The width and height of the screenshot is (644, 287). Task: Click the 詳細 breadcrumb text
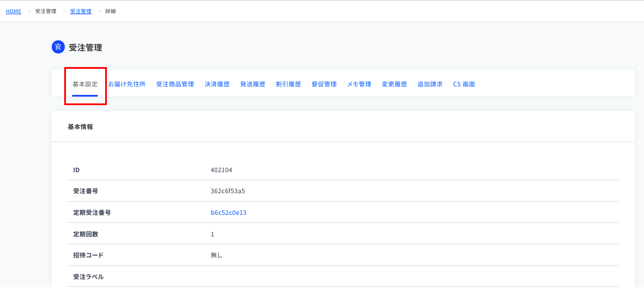pyautogui.click(x=110, y=11)
